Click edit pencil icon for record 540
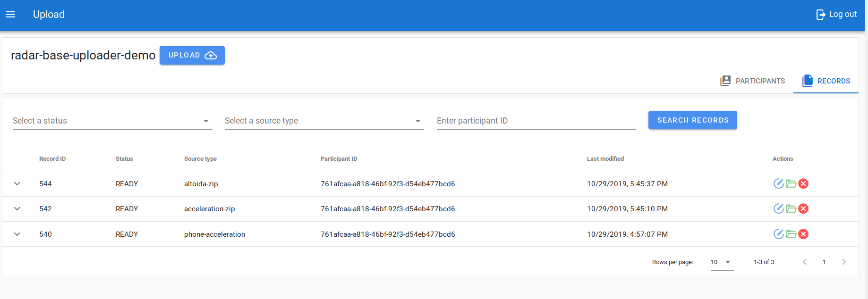Viewport: 868px width, 299px height. (x=778, y=234)
